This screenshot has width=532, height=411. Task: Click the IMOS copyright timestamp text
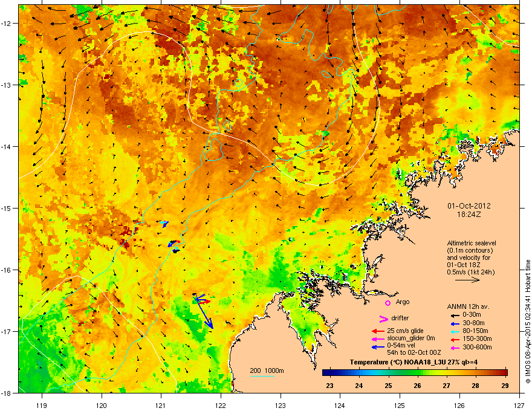(528, 322)
